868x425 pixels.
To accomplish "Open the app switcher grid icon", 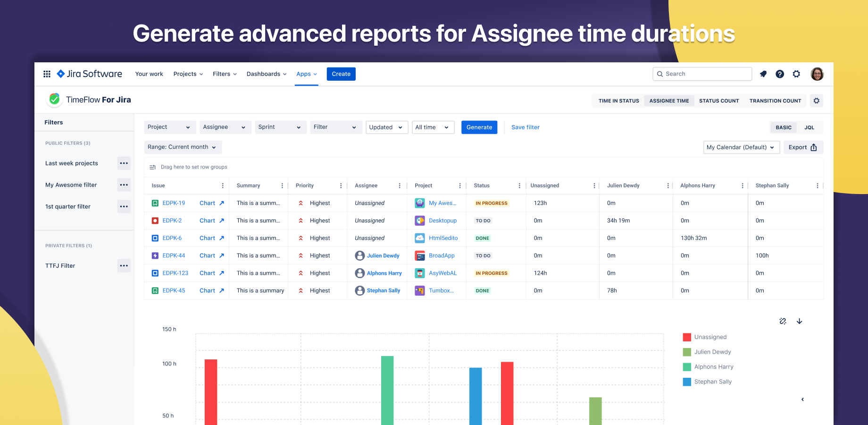I will coord(47,74).
